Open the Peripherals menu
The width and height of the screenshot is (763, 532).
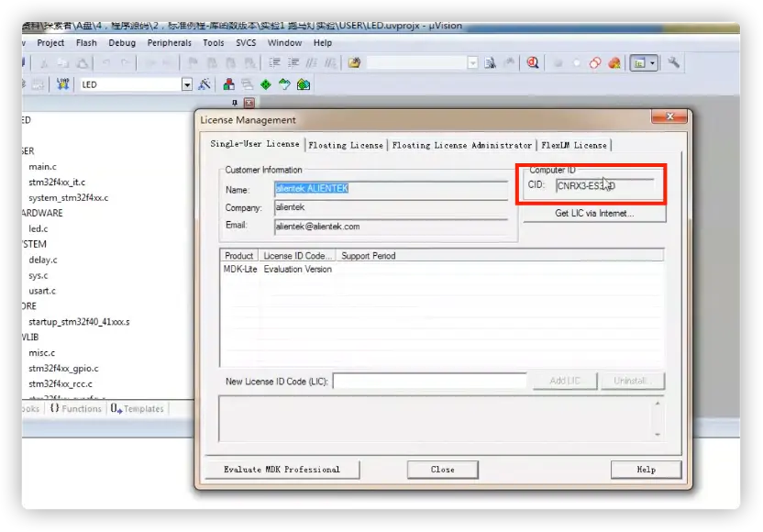tap(170, 43)
